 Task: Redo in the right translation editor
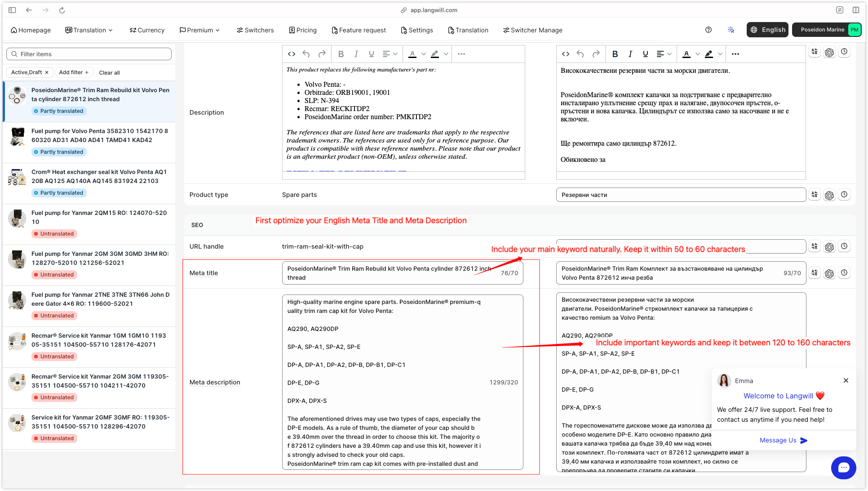pos(596,54)
